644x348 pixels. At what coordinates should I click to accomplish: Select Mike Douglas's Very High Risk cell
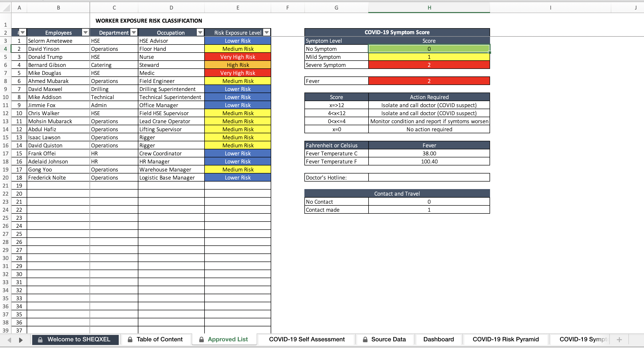point(238,73)
